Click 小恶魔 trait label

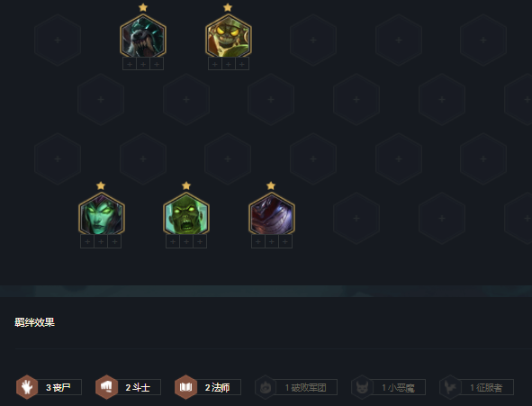point(401,388)
